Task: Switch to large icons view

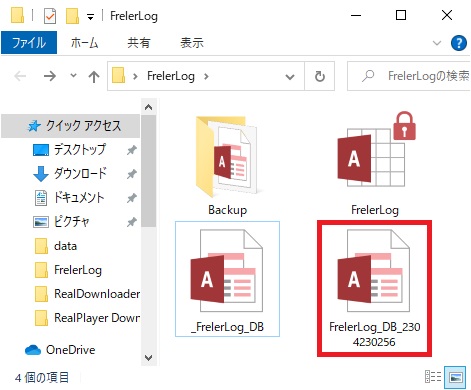Action: 456,377
